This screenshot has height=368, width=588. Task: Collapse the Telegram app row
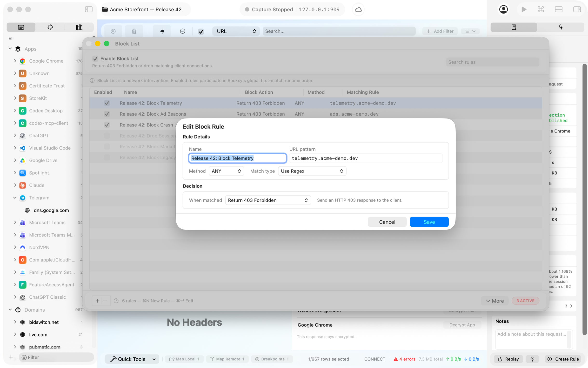pyautogui.click(x=15, y=198)
